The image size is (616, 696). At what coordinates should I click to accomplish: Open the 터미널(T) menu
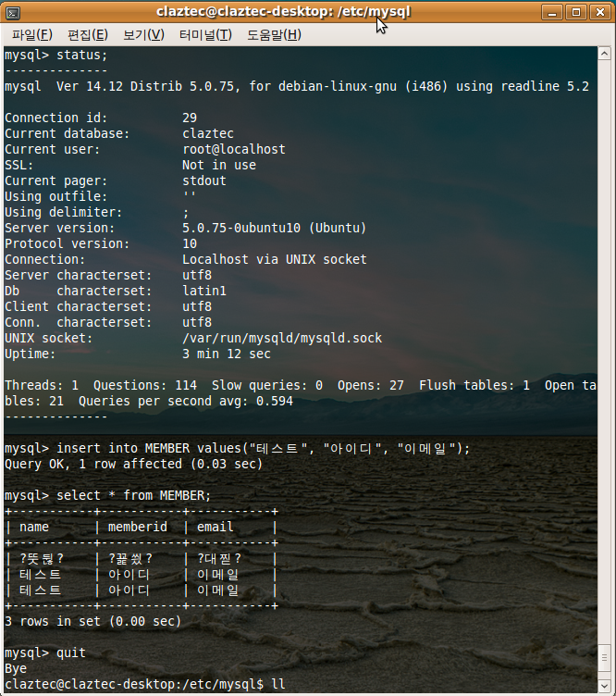(205, 34)
